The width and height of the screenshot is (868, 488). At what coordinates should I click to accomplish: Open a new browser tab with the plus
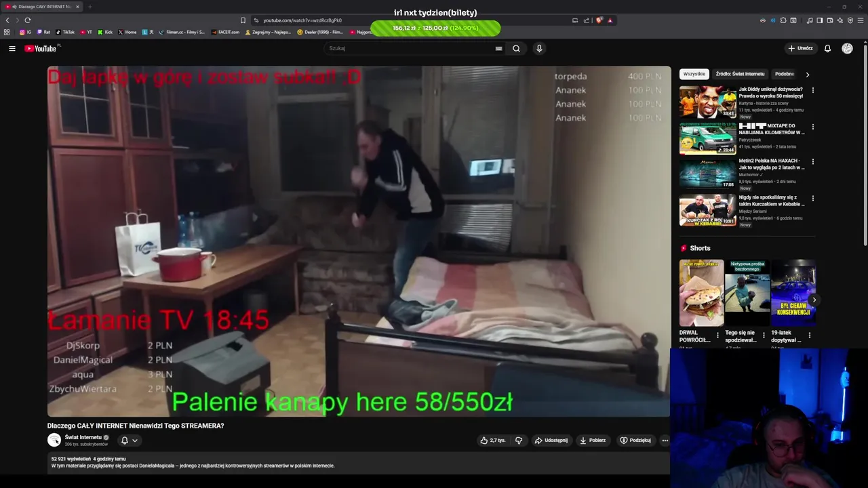[90, 7]
